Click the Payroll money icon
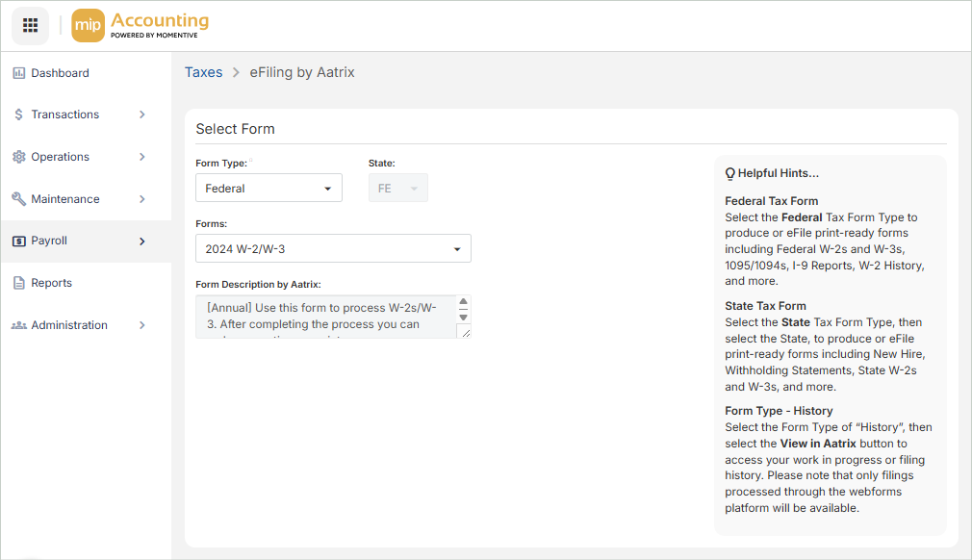 (18, 242)
